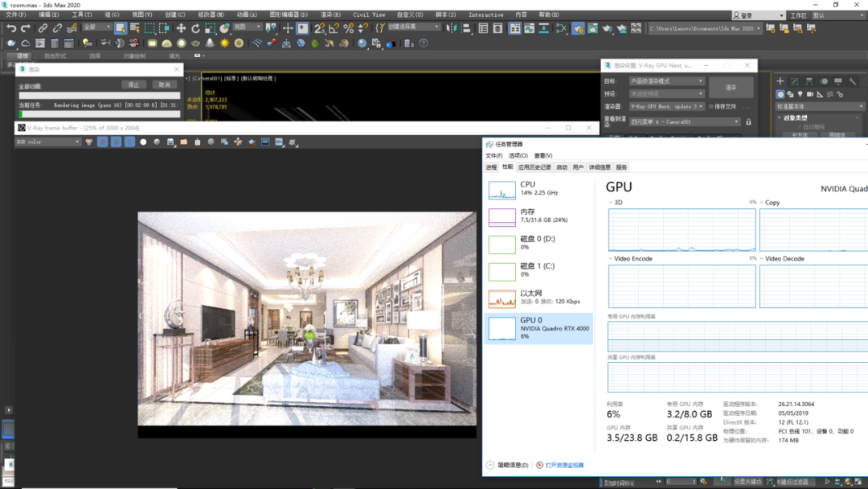Click the V-Ray sun light toolbar icon
Screen dimensions: 868x489
tap(224, 43)
